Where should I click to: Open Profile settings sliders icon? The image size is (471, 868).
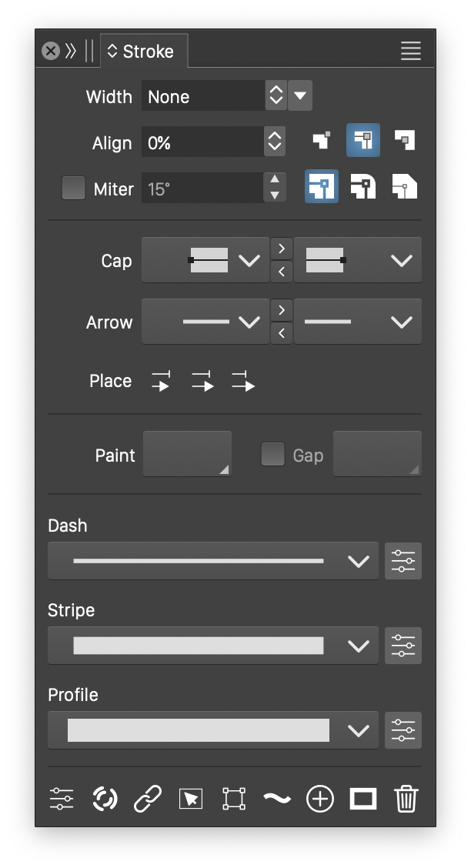pyautogui.click(x=403, y=730)
